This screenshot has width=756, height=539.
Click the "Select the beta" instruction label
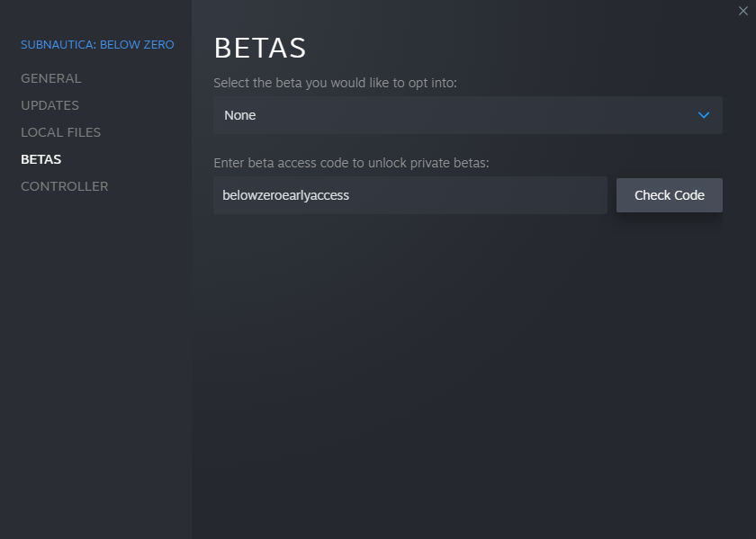(335, 83)
